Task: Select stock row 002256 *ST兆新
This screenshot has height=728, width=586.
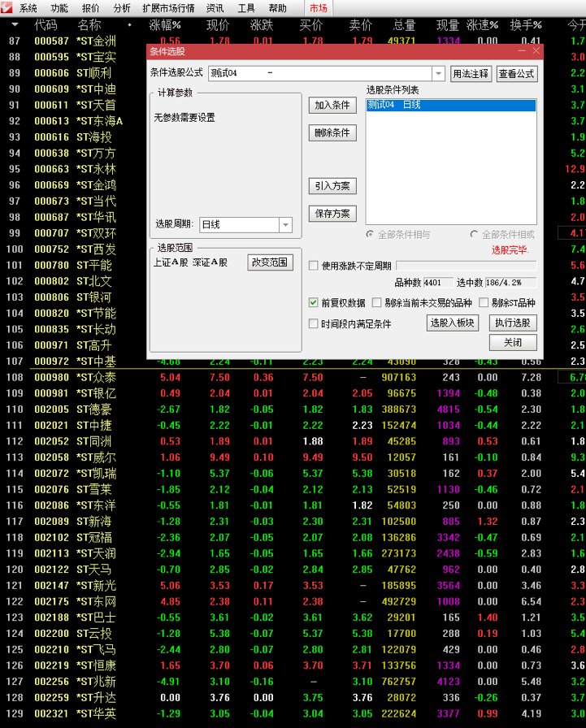Action: [293, 682]
